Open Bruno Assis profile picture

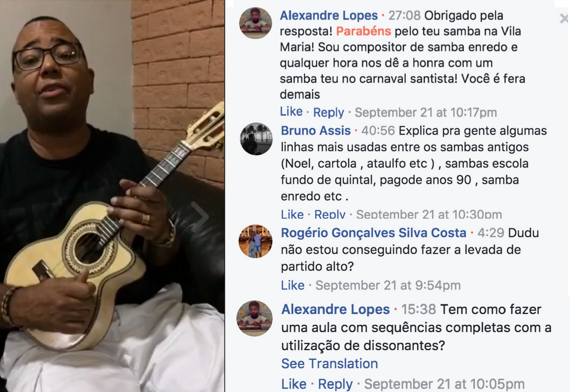pyautogui.click(x=256, y=138)
